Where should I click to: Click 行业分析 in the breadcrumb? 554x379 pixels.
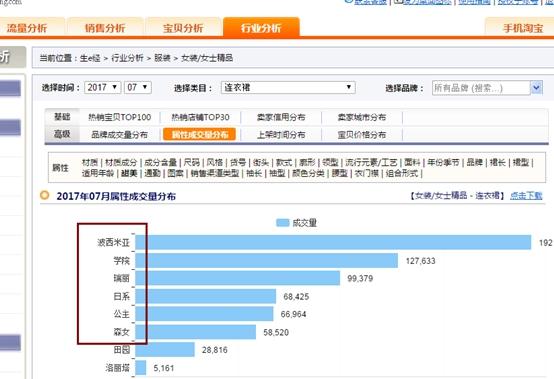click(128, 58)
